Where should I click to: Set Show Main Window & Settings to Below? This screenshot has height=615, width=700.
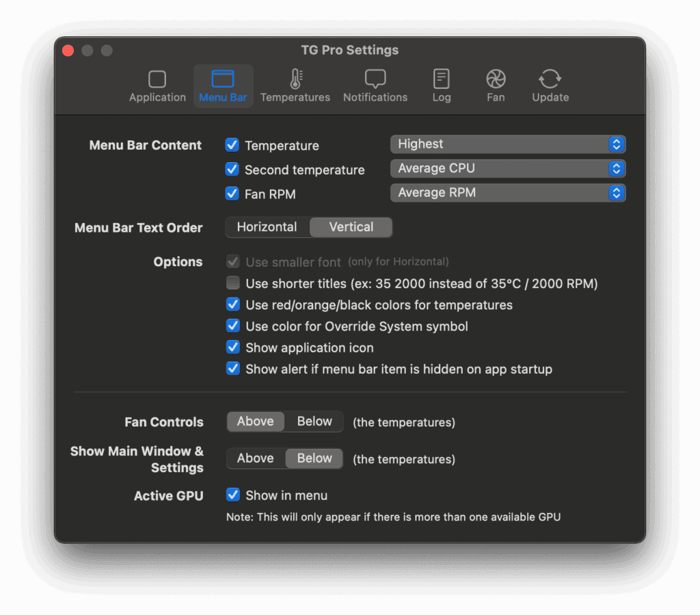pyautogui.click(x=314, y=458)
